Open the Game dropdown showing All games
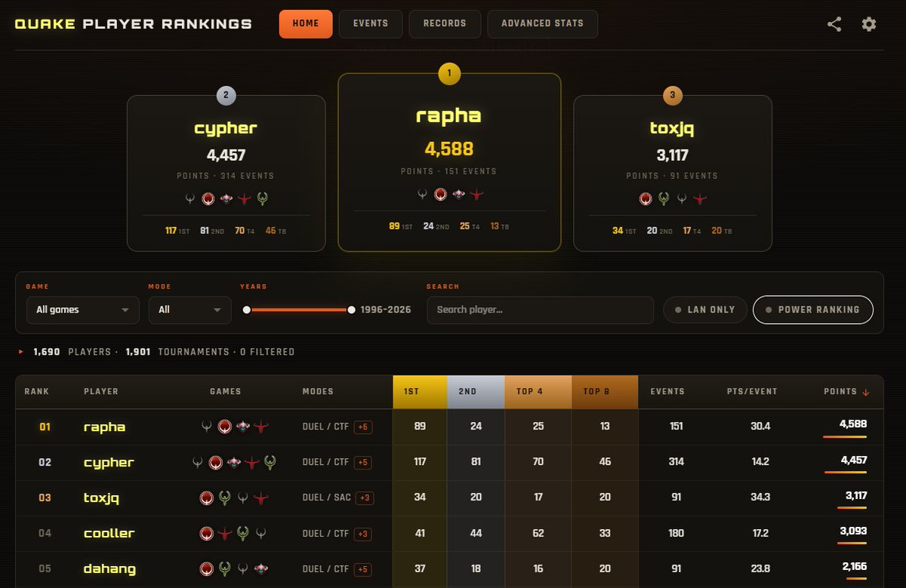 [x=83, y=310]
